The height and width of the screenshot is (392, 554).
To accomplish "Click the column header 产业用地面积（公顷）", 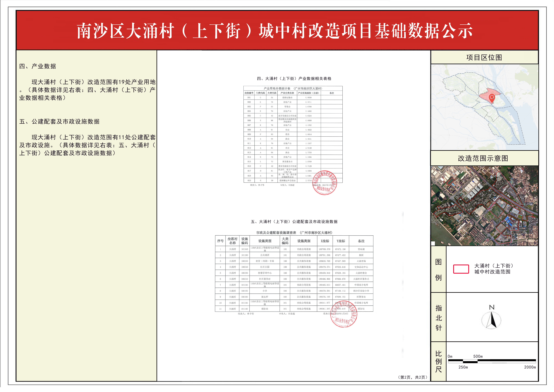I will tap(309, 93).
